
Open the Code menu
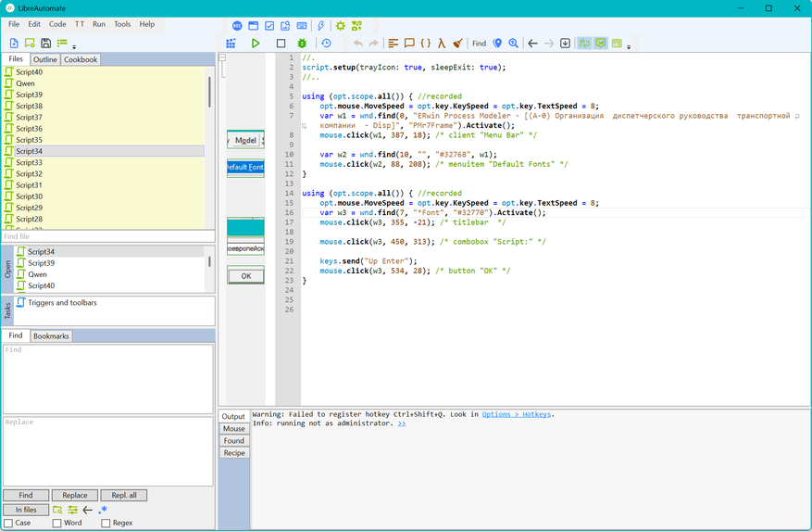(57, 24)
